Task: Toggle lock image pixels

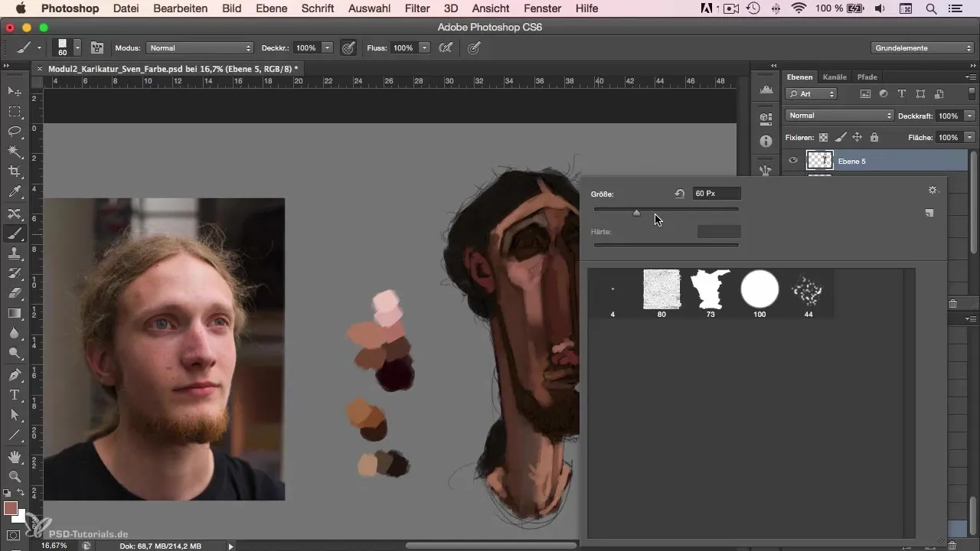Action: (840, 138)
